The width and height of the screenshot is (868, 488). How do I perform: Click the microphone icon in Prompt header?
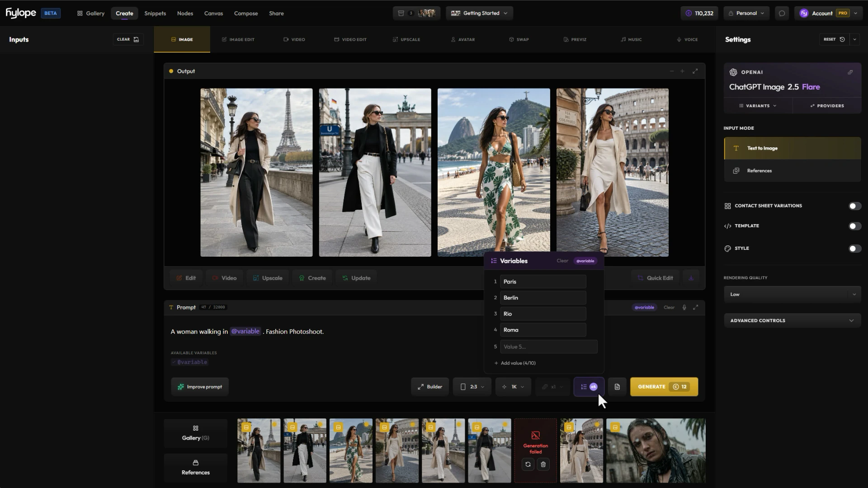pos(684,307)
